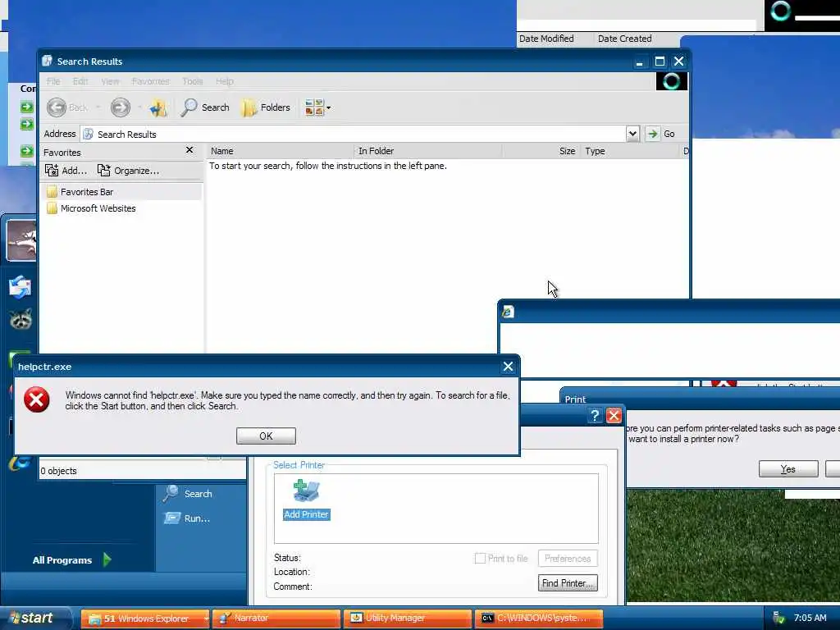Click the Back arrow in Search Results toolbar
This screenshot has height=630, width=840.
(x=57, y=107)
